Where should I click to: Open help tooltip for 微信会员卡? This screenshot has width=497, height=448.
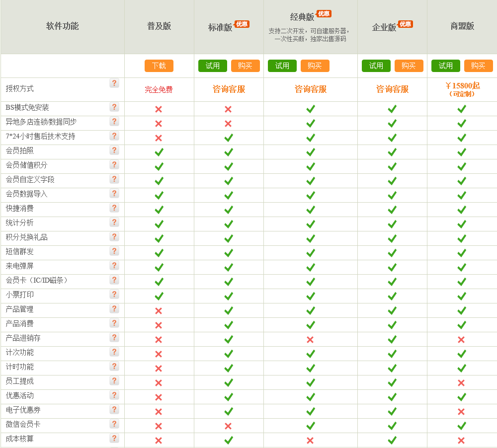pos(114,424)
